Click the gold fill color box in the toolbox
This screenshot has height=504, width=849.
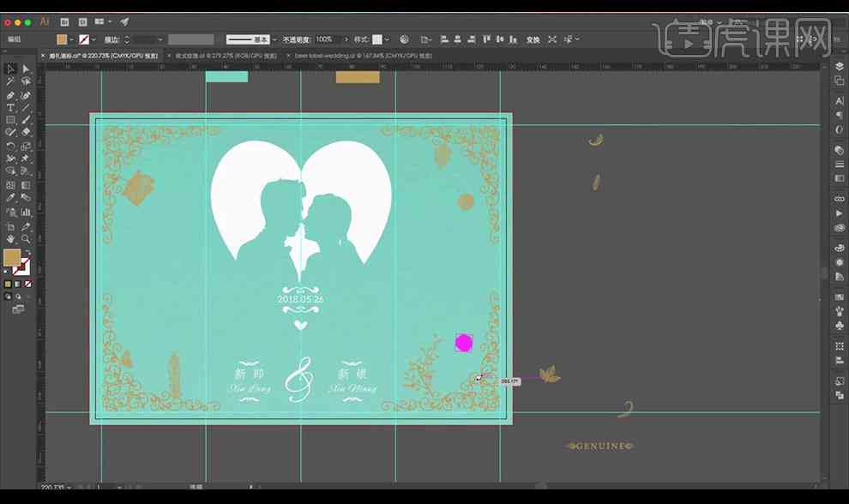[x=12, y=258]
